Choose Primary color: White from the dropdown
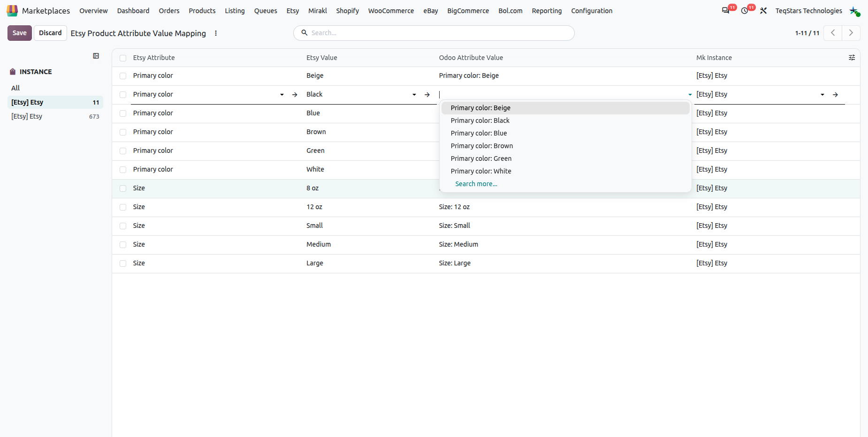 (565, 171)
